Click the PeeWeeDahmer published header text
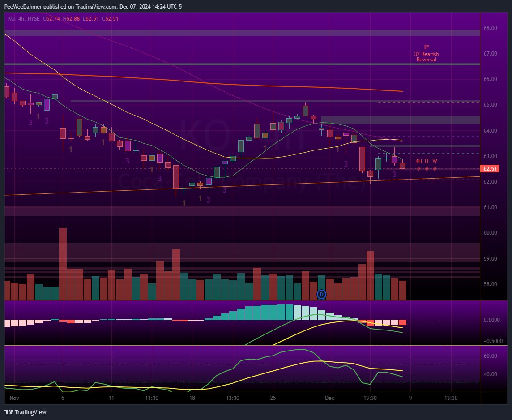The image size is (512, 420). 93,7
